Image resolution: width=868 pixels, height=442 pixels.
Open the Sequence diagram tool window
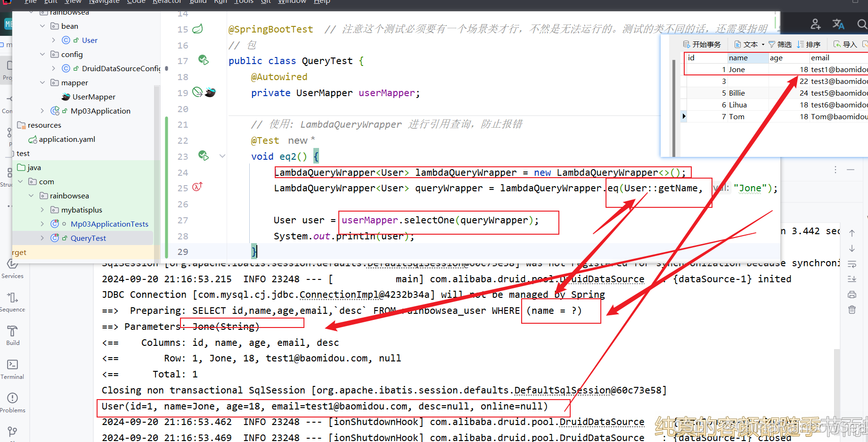point(12,302)
